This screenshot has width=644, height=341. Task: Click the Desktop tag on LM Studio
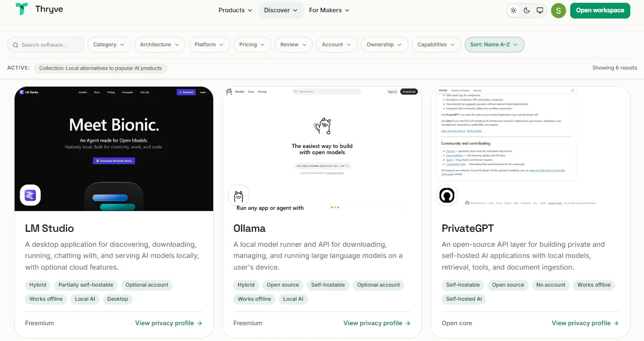pyautogui.click(x=118, y=299)
